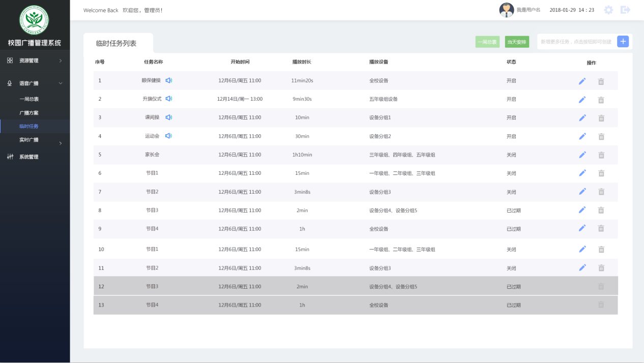The image size is (644, 363).
Task: Click the speaker icon next to 课间操
Action: pyautogui.click(x=169, y=117)
